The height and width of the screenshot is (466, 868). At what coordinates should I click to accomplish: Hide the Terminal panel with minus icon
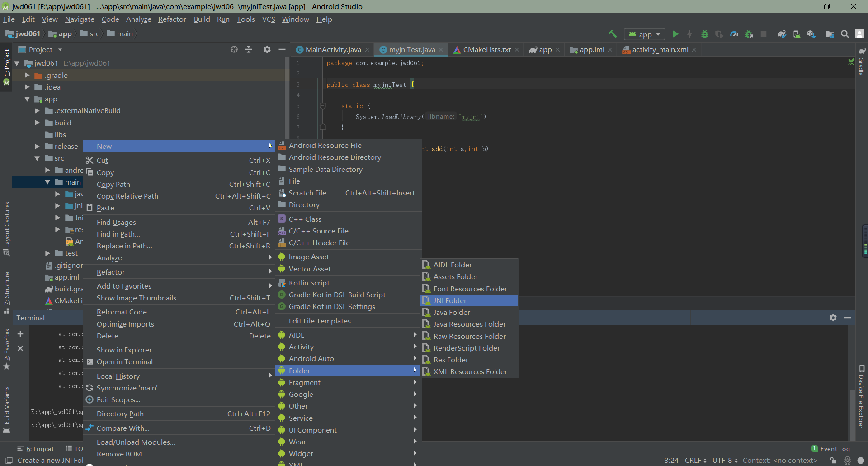848,318
